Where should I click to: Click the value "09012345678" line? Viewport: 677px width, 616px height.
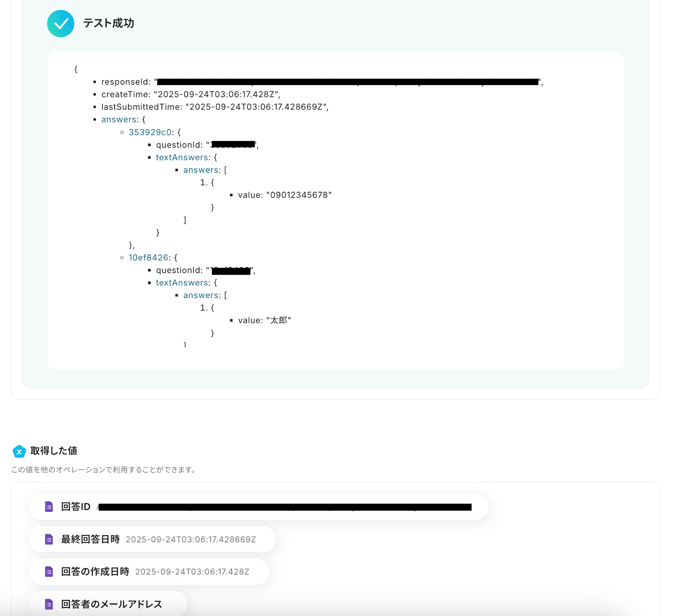point(284,195)
